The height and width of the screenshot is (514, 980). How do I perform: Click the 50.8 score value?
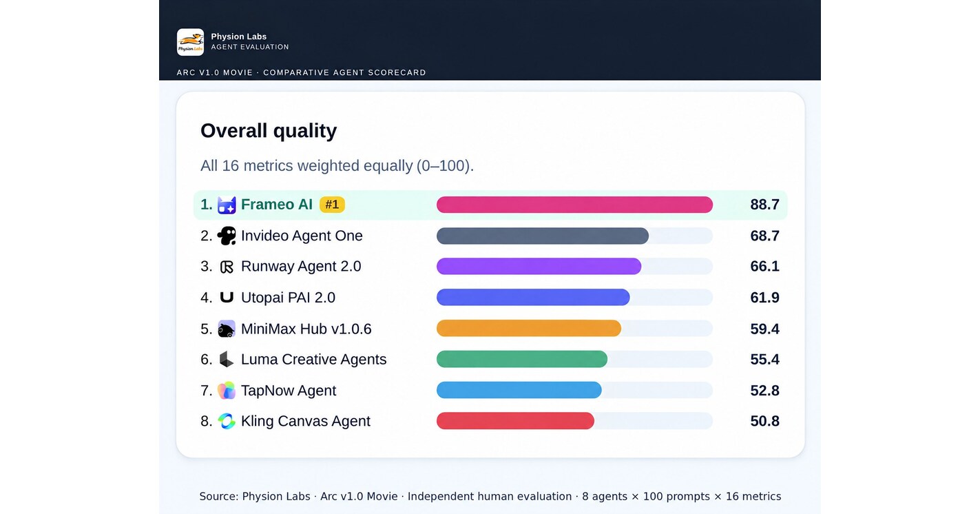tap(764, 421)
